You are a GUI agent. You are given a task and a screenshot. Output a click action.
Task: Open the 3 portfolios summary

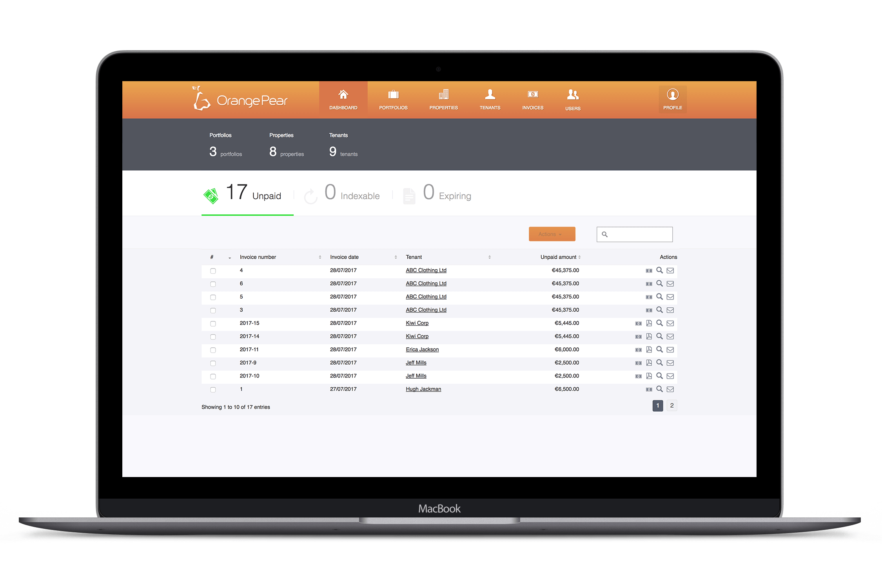click(x=225, y=152)
